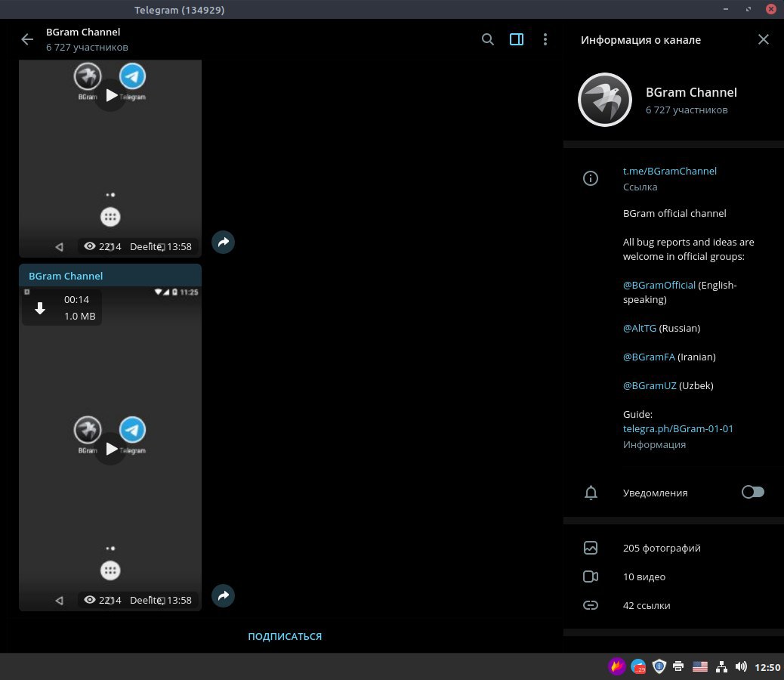Screen dimensions: 784x680
Task: Open 10 видео shared videos
Action: [644, 576]
